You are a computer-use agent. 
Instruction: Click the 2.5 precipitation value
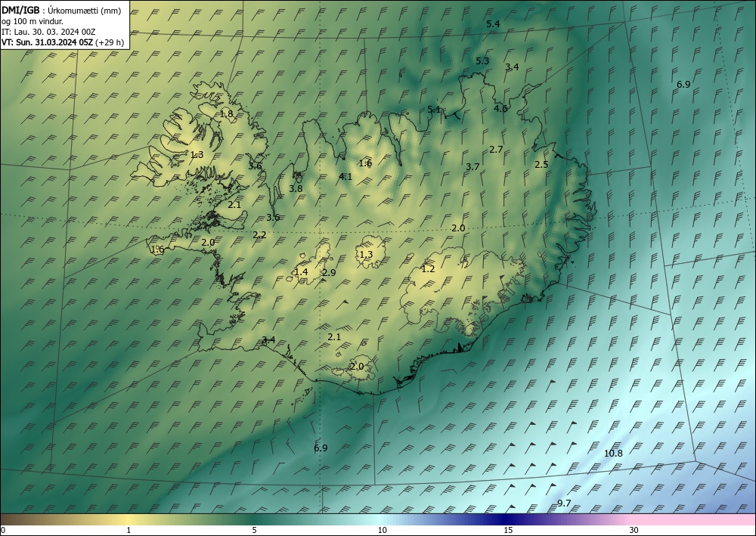[x=541, y=164]
